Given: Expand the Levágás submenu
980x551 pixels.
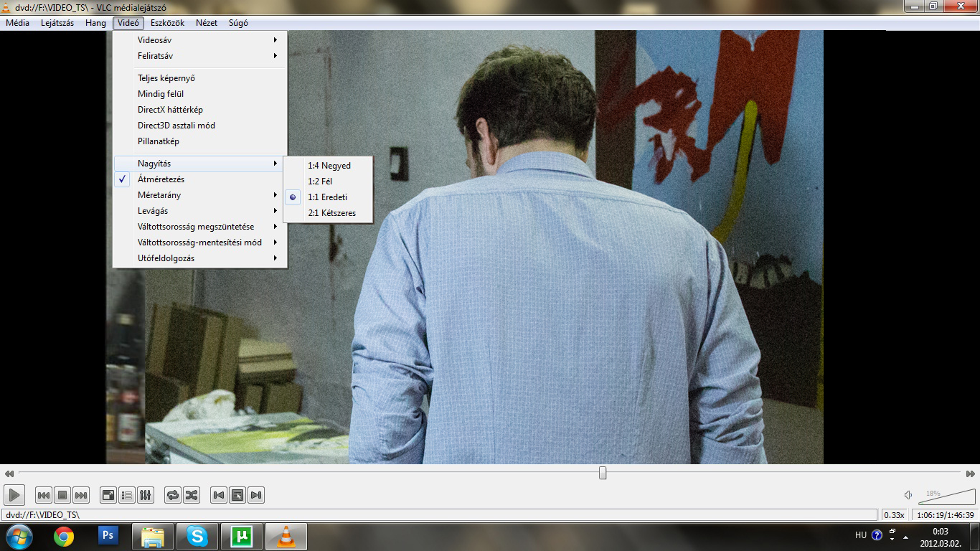Looking at the screenshot, I should [x=200, y=211].
